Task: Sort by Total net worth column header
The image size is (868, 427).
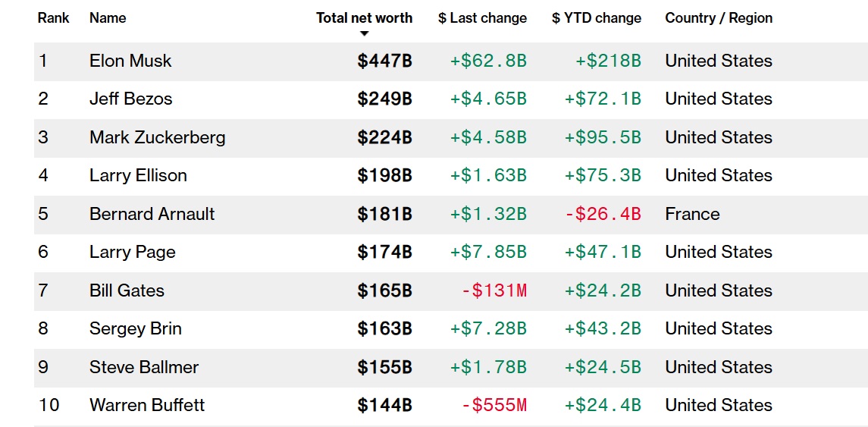Action: [364, 17]
